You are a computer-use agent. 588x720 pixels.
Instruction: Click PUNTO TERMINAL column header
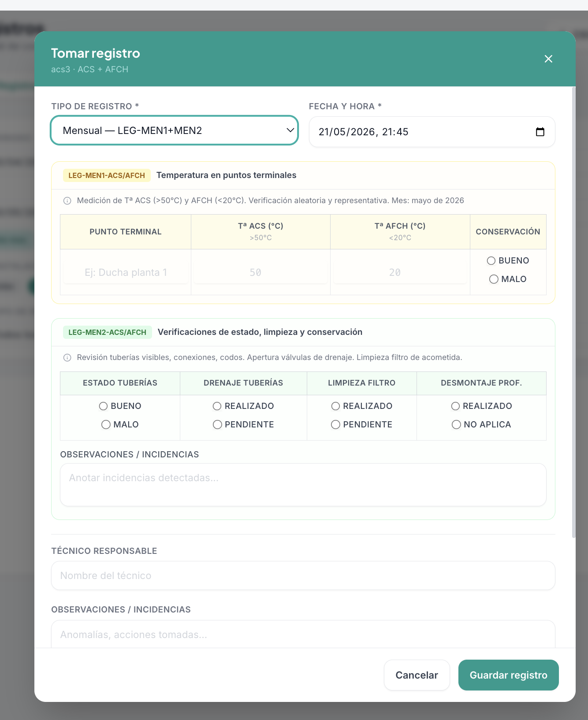pyautogui.click(x=126, y=232)
